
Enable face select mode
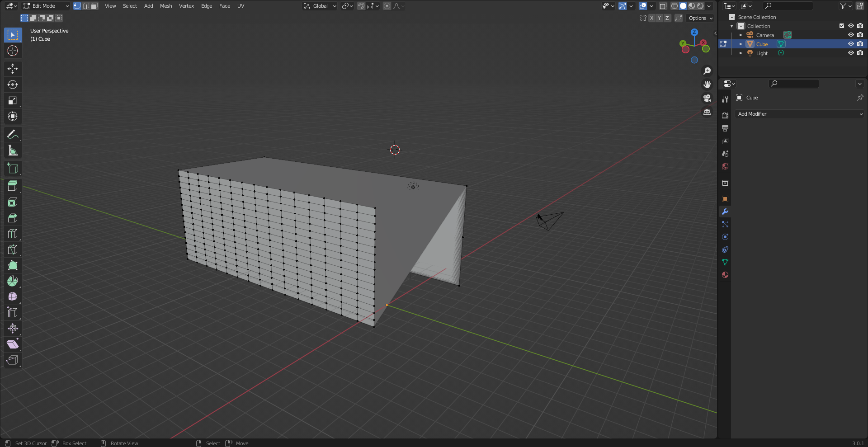click(94, 6)
